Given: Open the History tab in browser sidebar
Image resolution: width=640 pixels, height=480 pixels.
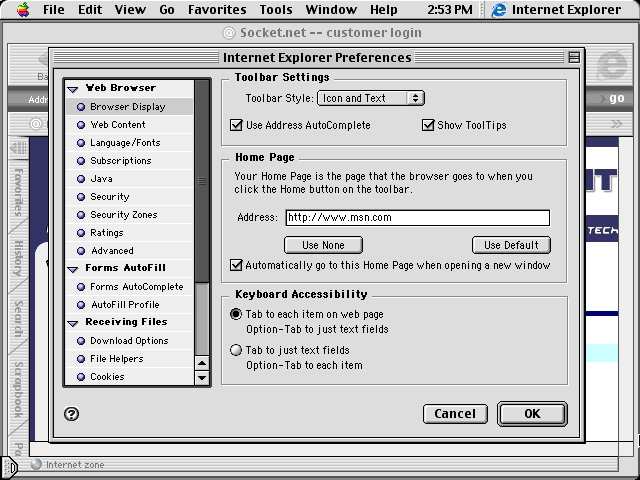Looking at the screenshot, I should [x=18, y=258].
